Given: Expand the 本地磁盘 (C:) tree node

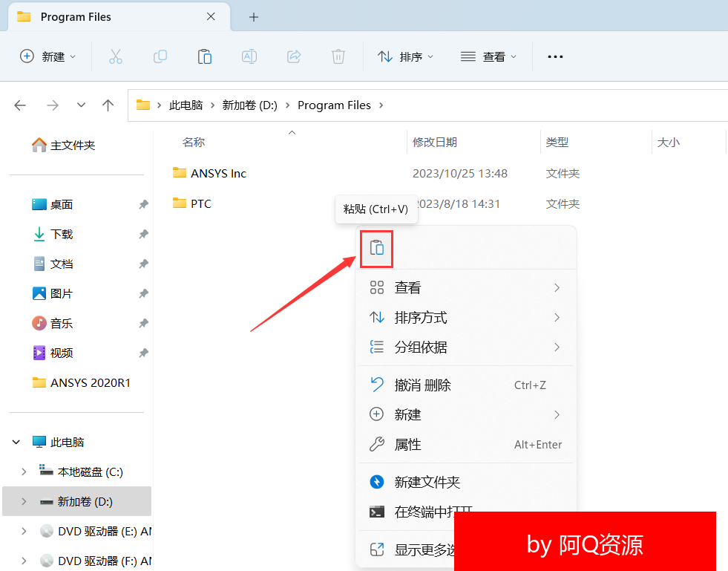Looking at the screenshot, I should click(x=24, y=472).
